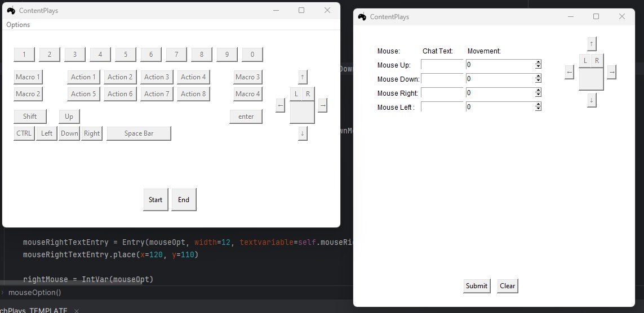The height and width of the screenshot is (313, 644).
Task: Click L mouse button in main window
Action: point(296,94)
